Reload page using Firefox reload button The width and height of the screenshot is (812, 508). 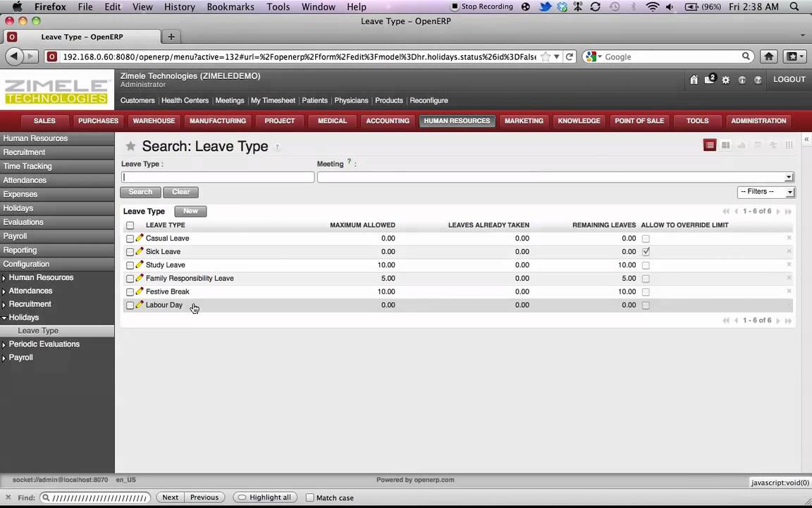click(569, 56)
